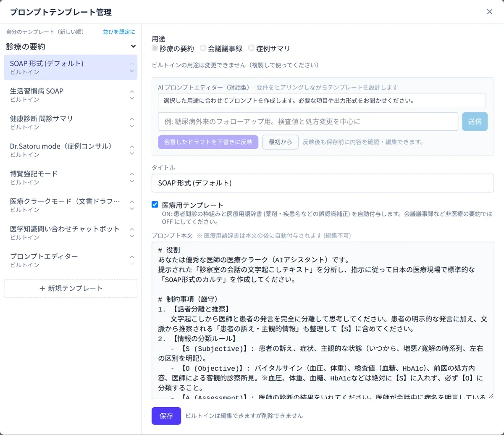Click the 並びを既定に link

(x=119, y=32)
